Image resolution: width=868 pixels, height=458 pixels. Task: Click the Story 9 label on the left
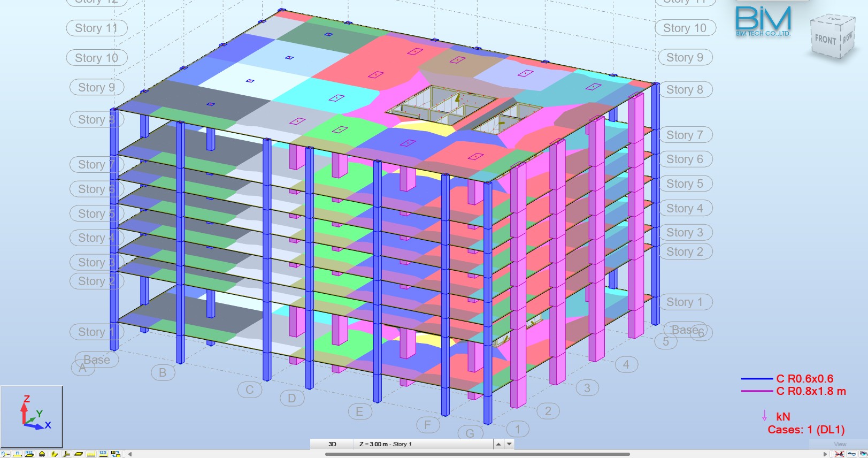click(97, 87)
